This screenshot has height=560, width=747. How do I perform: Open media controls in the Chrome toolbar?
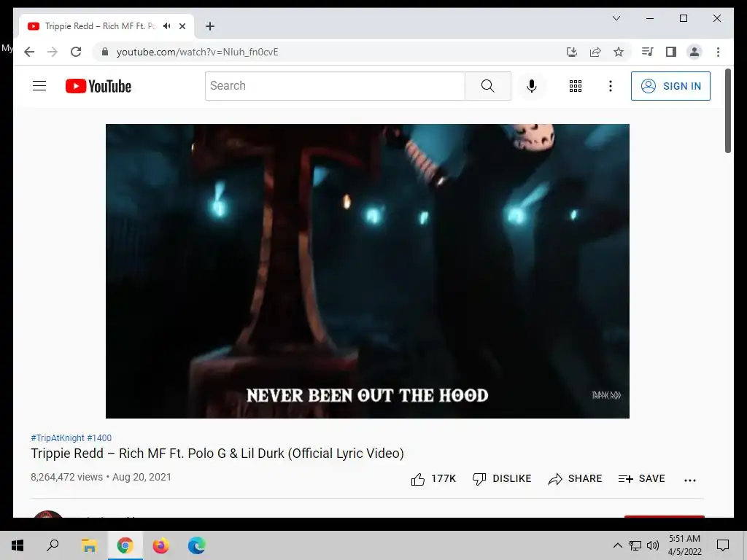click(x=648, y=52)
